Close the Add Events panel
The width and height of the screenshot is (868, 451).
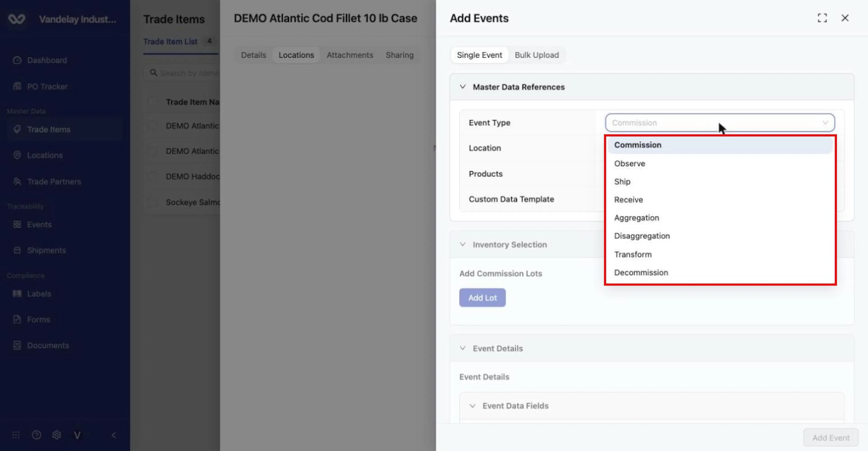[x=845, y=18]
